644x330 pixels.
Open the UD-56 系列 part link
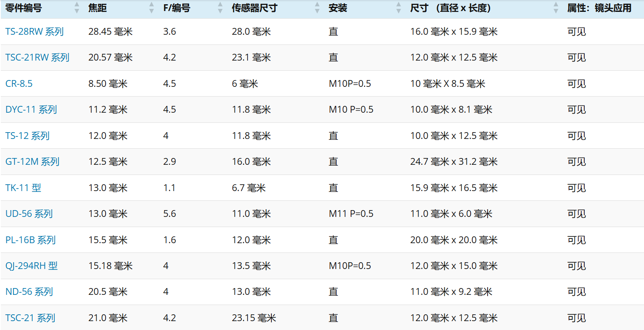coord(29,214)
